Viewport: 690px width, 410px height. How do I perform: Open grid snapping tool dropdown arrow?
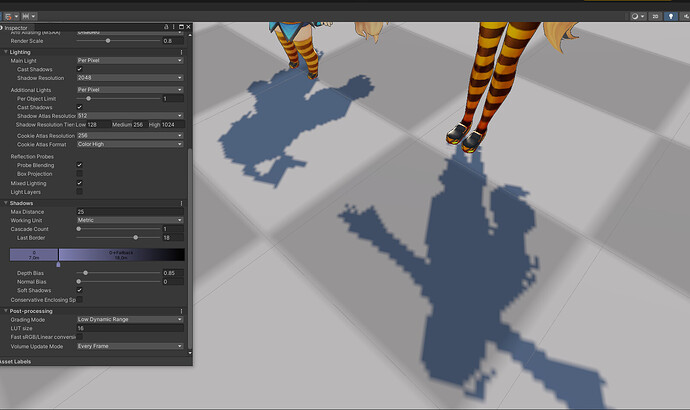[16, 16]
